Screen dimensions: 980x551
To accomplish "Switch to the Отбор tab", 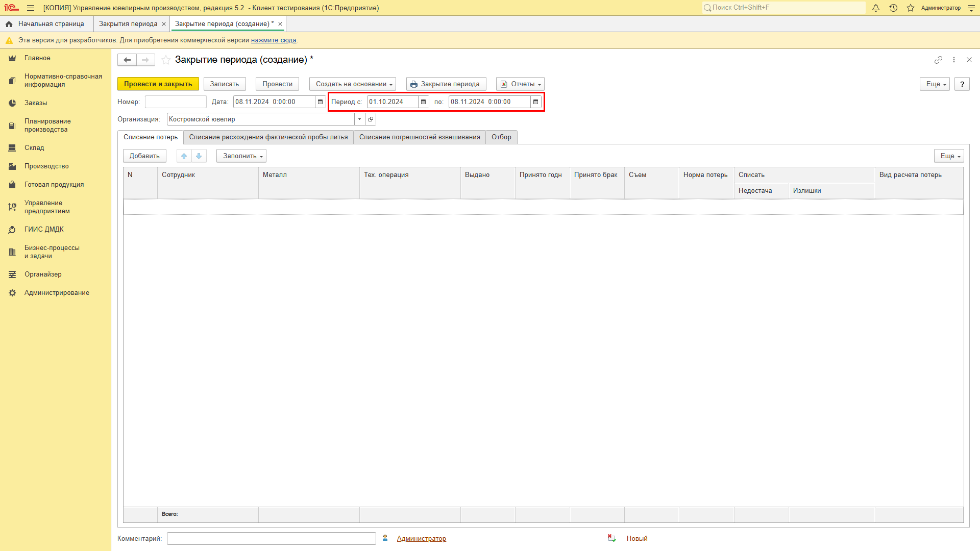I will coord(501,137).
